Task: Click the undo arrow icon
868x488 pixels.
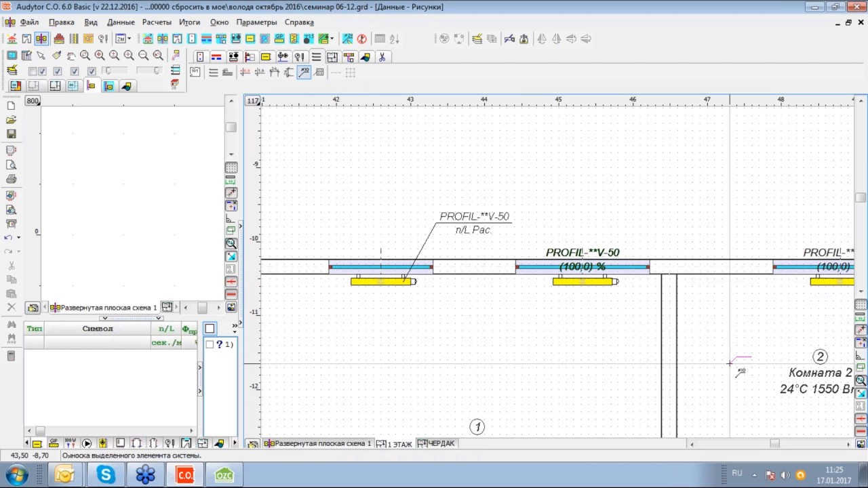Action: point(8,237)
